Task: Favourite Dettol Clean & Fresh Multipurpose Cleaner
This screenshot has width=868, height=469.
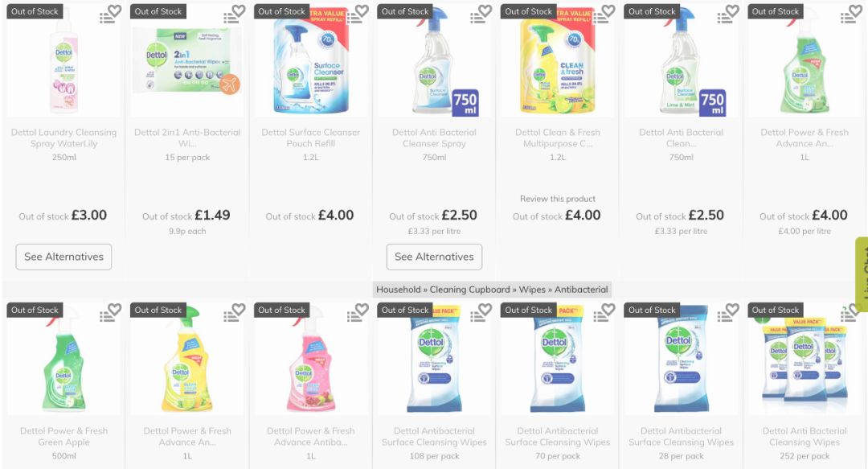Action: 608,10
